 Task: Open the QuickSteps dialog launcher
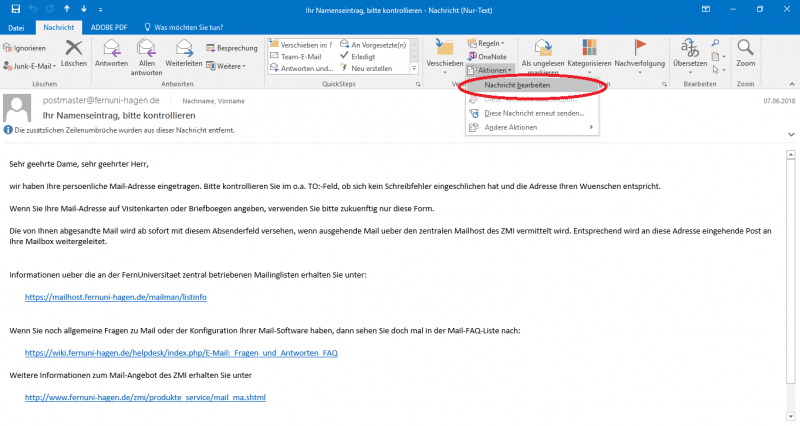(x=418, y=84)
